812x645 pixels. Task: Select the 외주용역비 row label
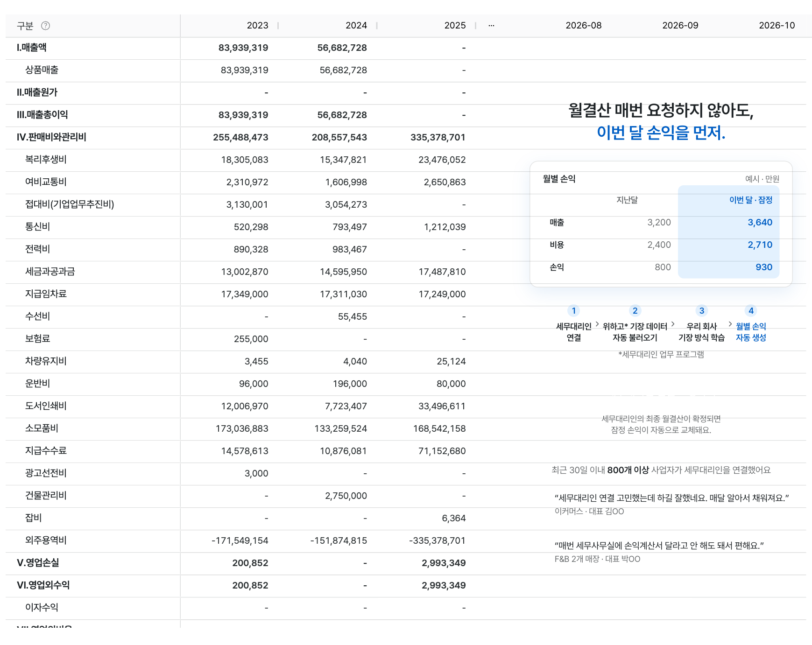(x=46, y=540)
